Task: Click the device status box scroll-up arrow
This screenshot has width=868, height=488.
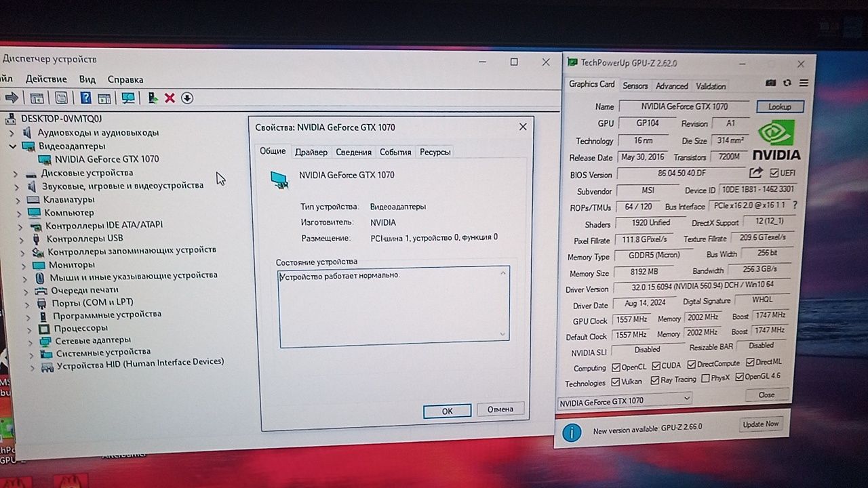Action: [x=503, y=273]
